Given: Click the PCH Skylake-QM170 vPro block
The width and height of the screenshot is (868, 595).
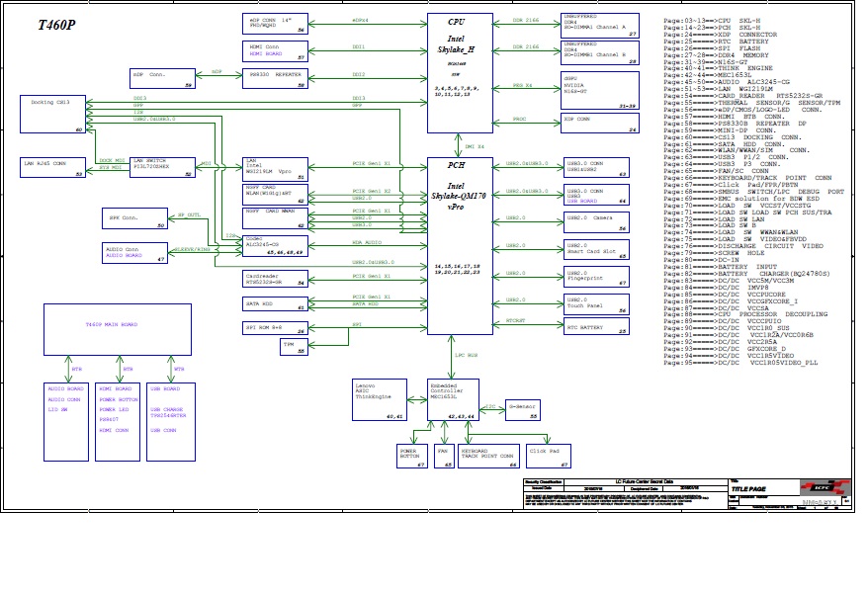Looking at the screenshot, I should tap(460, 246).
